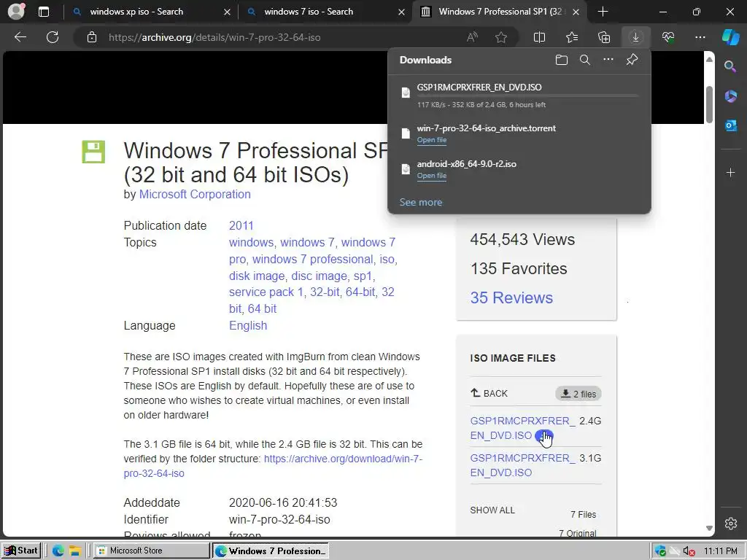Open the 2011 publication date link

(x=241, y=226)
